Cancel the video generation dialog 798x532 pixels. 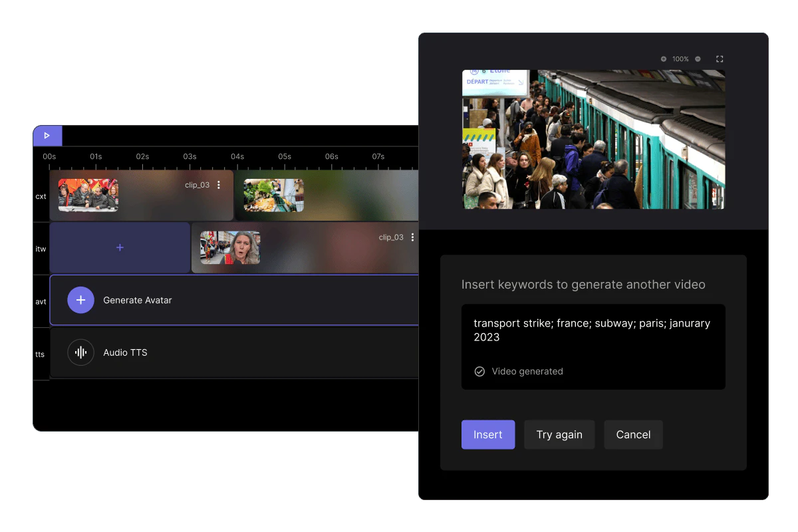tap(633, 434)
